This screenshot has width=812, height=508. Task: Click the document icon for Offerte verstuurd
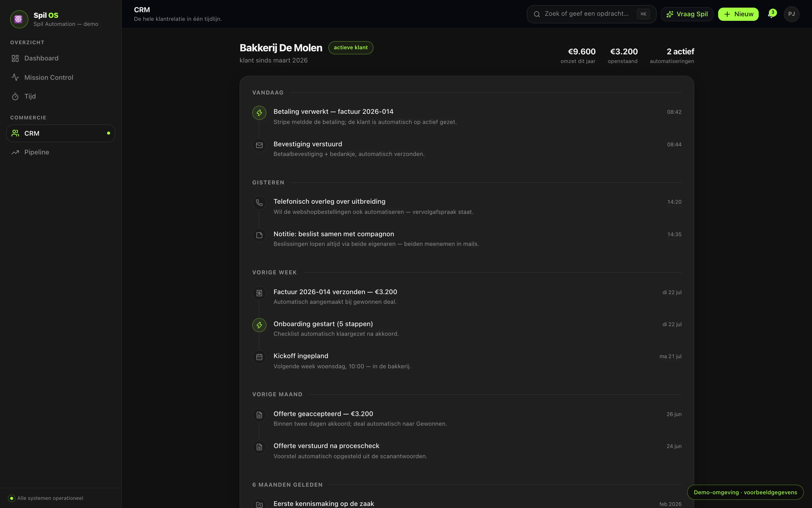(259, 447)
